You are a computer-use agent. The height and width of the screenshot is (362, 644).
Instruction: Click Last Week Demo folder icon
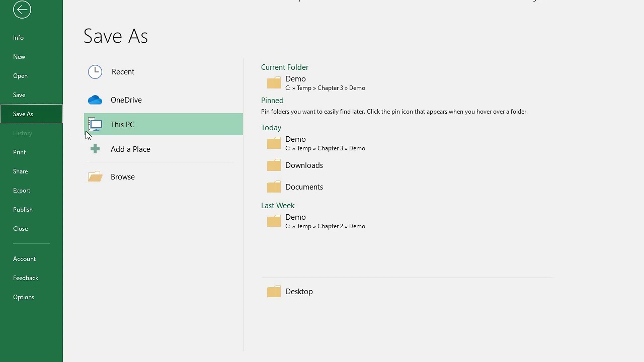274,221
